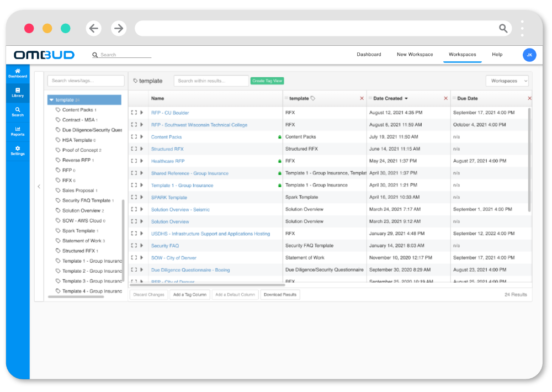
Task: Click the lock icon on Shared Reference - Group Insurance row
Action: tap(279, 173)
